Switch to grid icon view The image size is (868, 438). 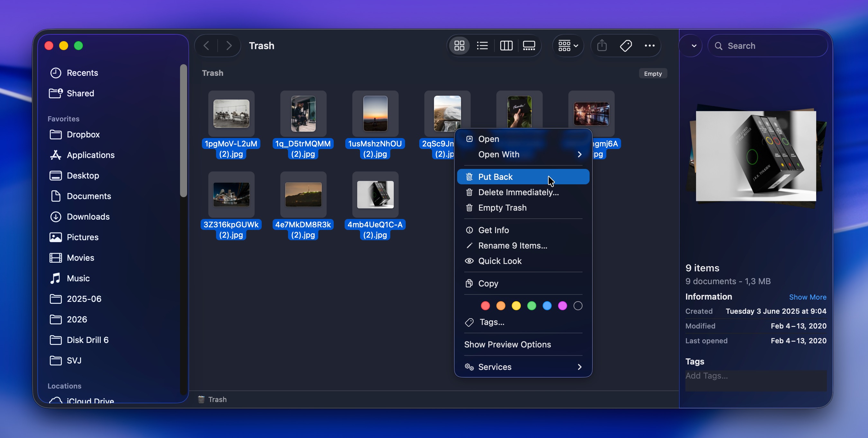tap(459, 46)
